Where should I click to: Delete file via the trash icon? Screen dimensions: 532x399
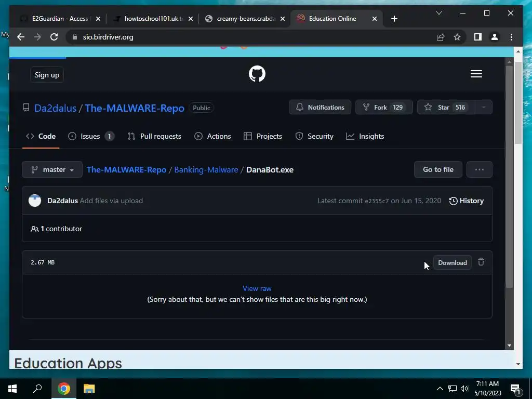(481, 262)
